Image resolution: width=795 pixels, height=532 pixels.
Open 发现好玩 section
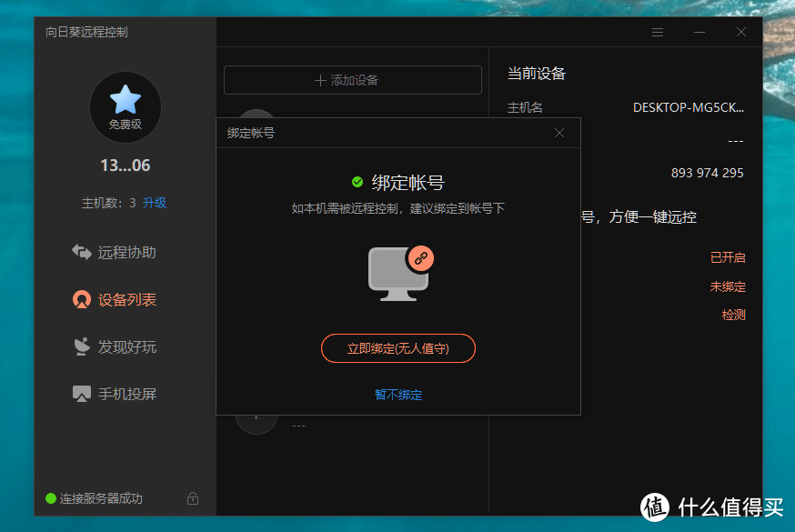click(x=114, y=346)
